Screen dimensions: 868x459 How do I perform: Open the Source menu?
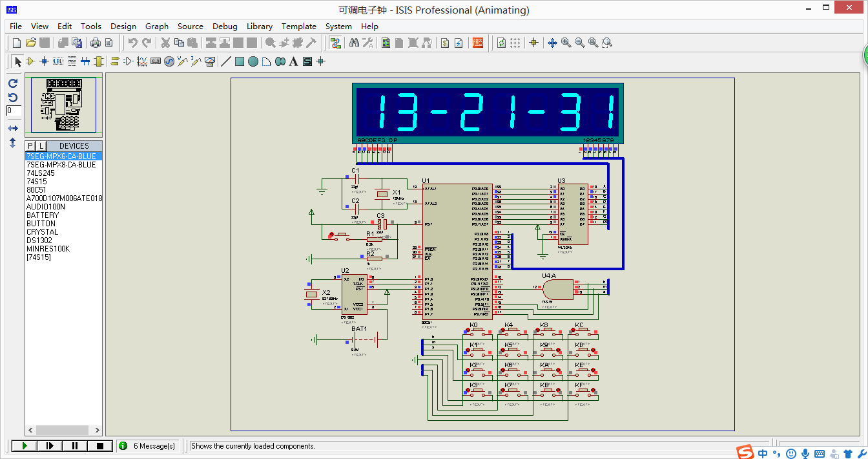click(191, 27)
